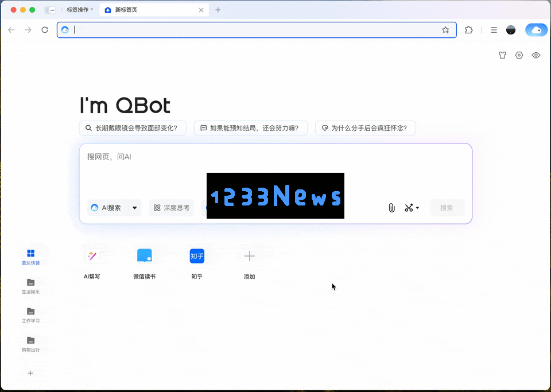Select suggestion 为什么分手后会疯狂怀念?
This screenshot has height=392, width=551.
point(366,128)
